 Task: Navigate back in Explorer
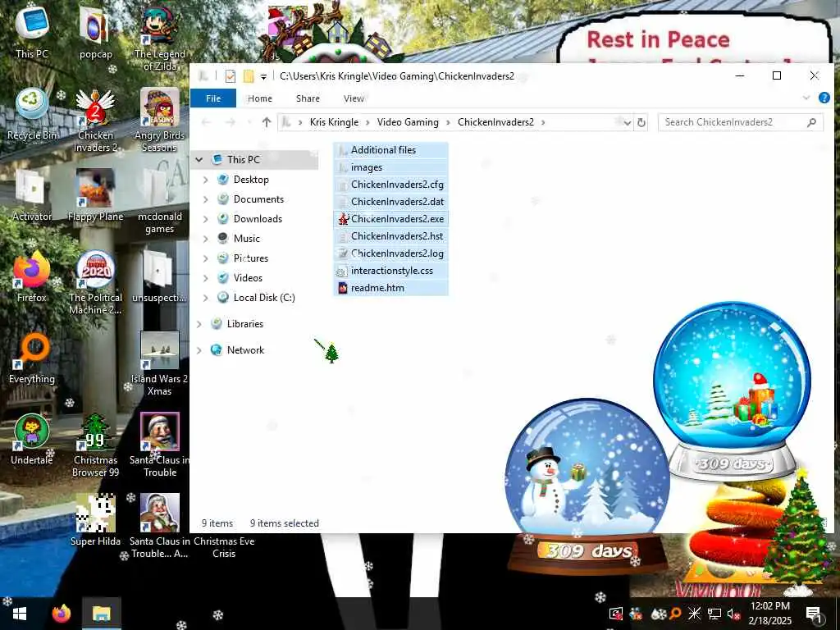206,123
